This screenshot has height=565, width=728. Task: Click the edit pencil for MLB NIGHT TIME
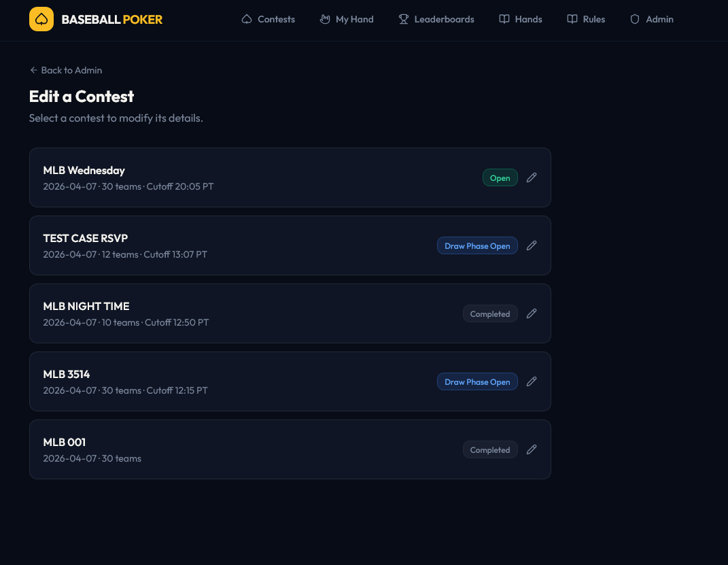click(x=532, y=313)
